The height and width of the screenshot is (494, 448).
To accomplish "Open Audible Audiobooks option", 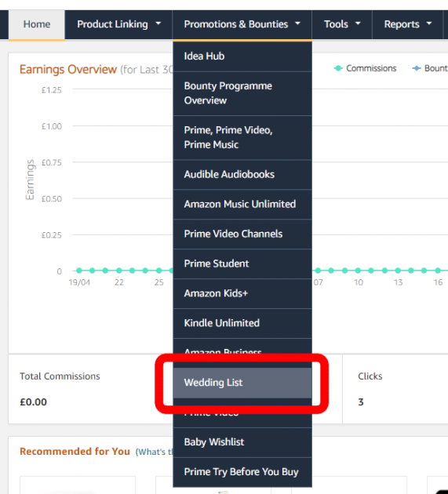I will 242,175.
